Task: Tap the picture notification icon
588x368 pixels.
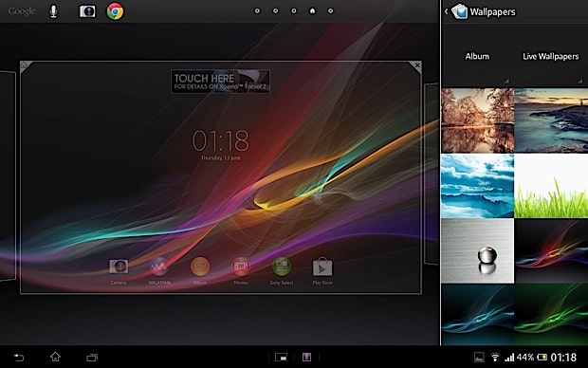Action: click(x=479, y=358)
